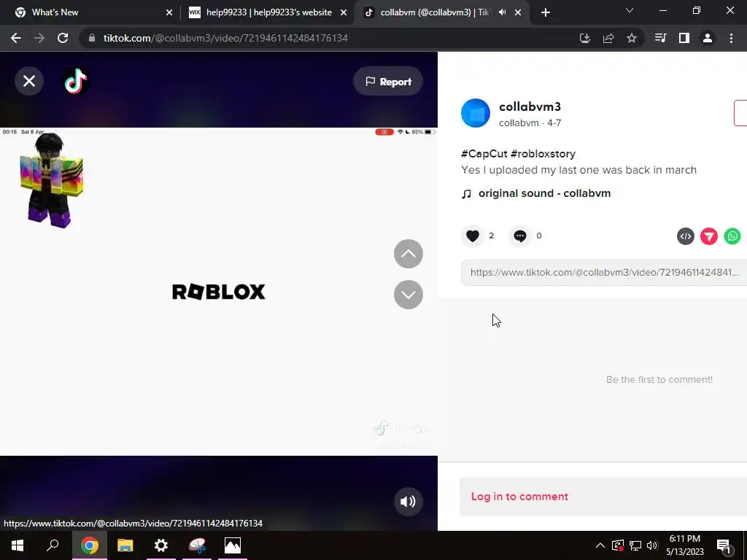
Task: Like the video with heart icon
Action: [x=473, y=236]
